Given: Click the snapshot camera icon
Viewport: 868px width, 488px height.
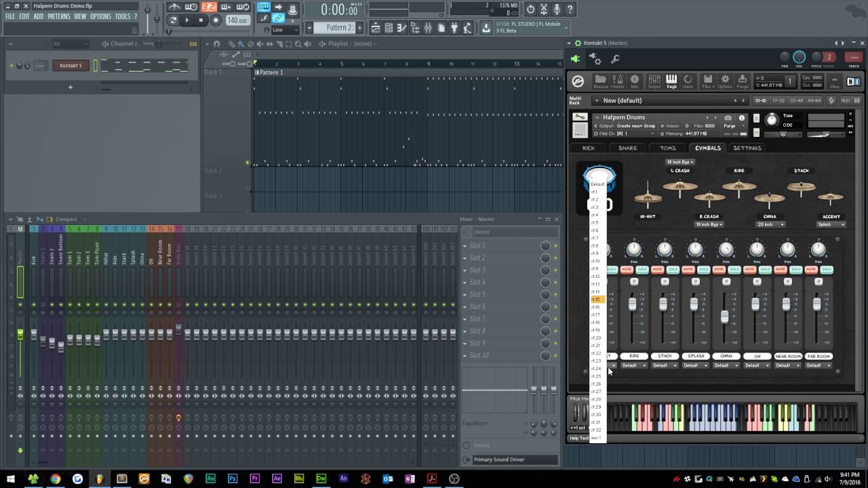Looking at the screenshot, I should point(728,117).
